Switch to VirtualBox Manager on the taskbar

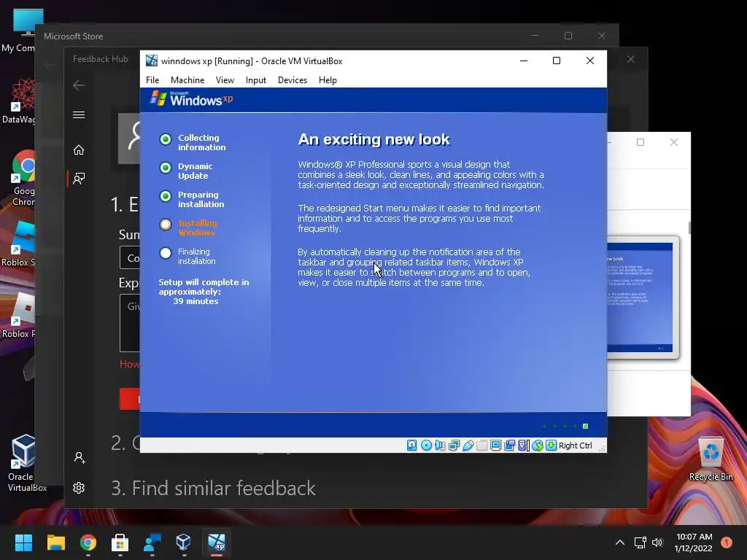click(x=184, y=542)
